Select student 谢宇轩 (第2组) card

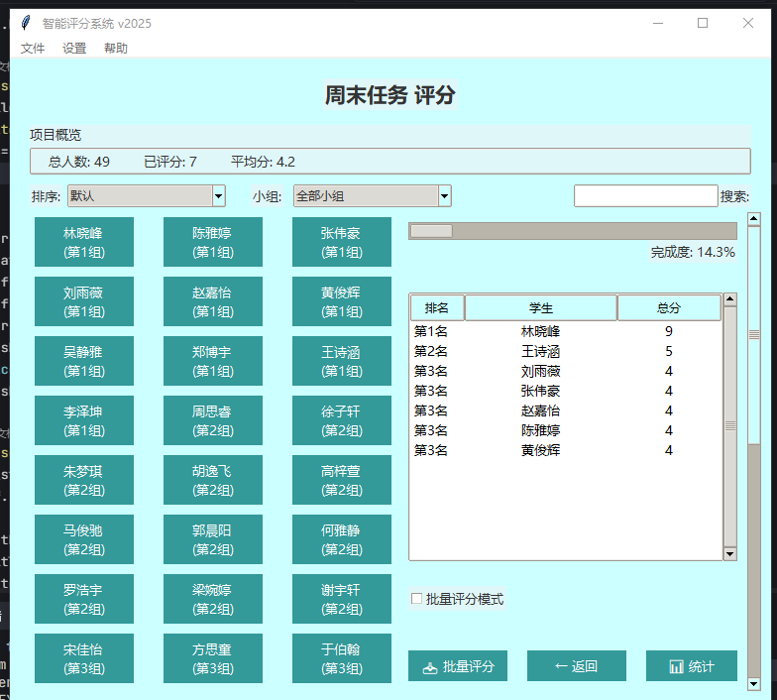point(342,599)
